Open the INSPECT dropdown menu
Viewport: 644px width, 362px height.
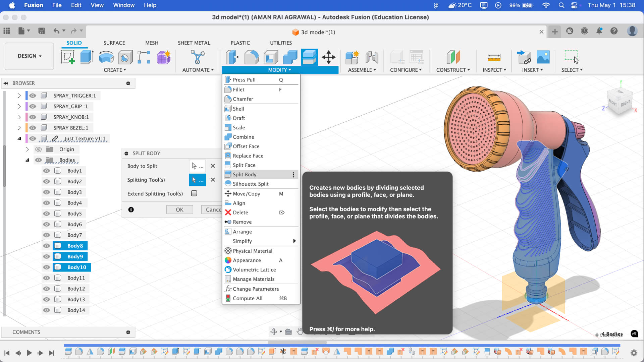coord(494,70)
